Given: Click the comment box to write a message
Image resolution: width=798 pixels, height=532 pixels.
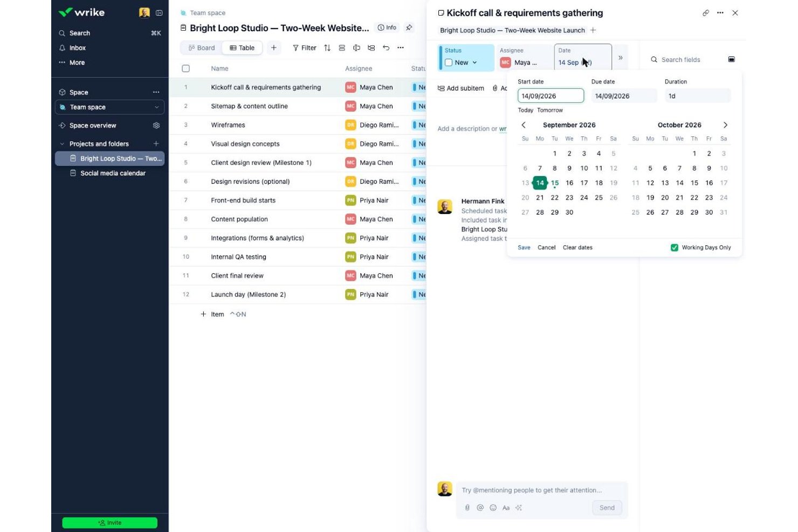Looking at the screenshot, I should 542,490.
